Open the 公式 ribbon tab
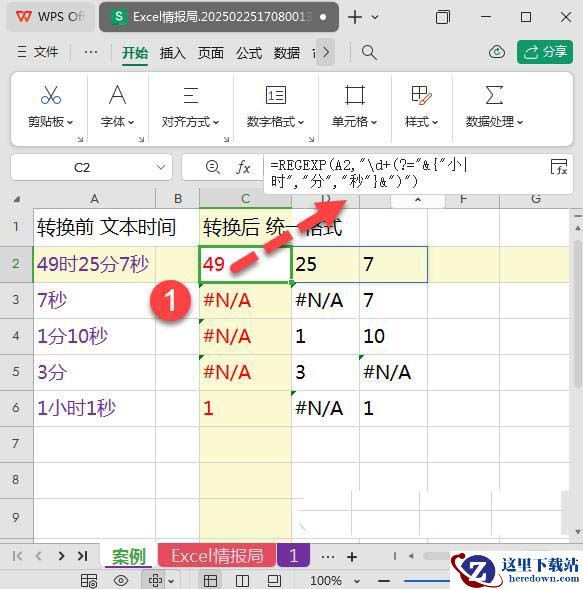Screen dimensions: 583x589 pyautogui.click(x=249, y=53)
